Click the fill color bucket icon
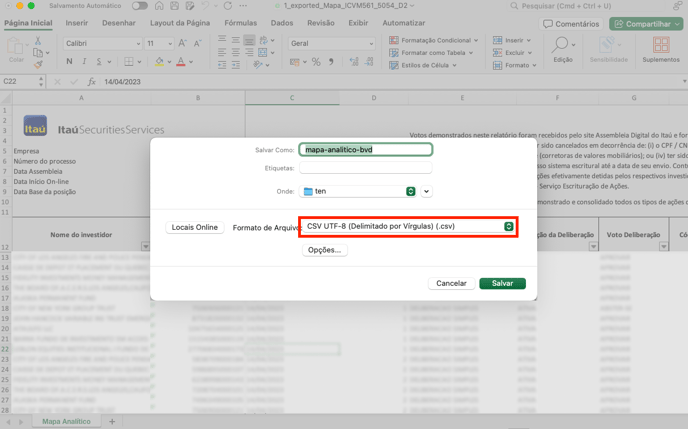 coord(159,61)
